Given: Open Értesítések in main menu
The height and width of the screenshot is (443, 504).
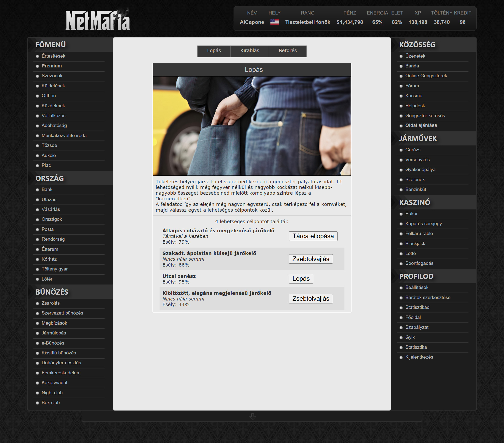Looking at the screenshot, I should pos(53,56).
